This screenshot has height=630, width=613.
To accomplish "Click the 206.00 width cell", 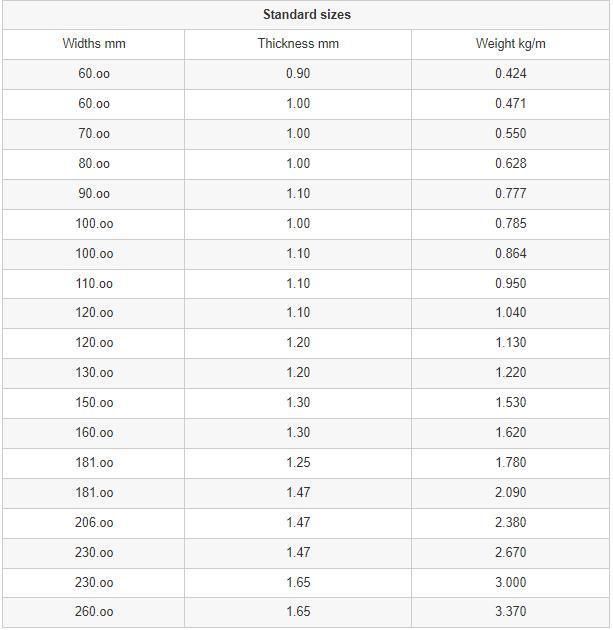I will click(94, 523).
